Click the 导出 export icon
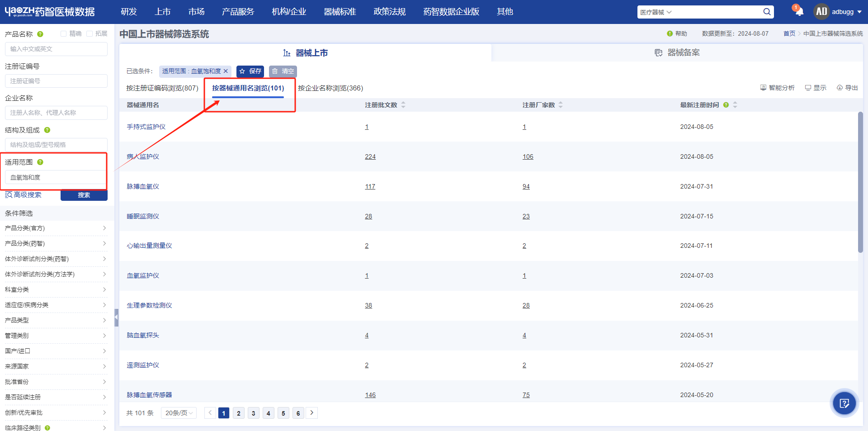868x431 pixels. pos(840,88)
